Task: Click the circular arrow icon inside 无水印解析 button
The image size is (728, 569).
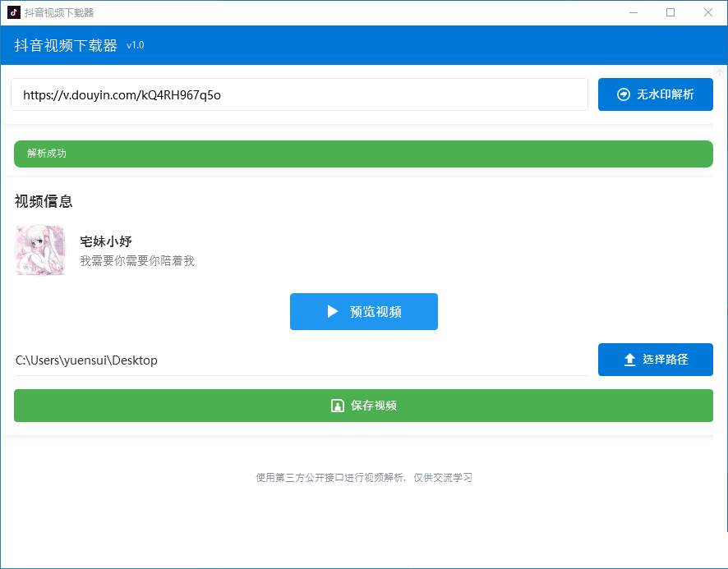Action: click(x=624, y=94)
